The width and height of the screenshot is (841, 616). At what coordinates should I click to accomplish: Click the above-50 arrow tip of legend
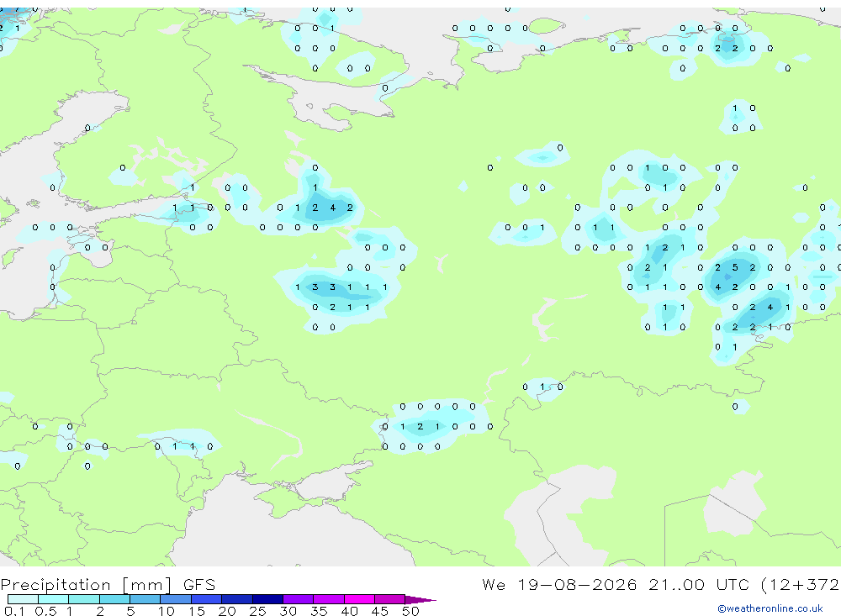click(420, 599)
